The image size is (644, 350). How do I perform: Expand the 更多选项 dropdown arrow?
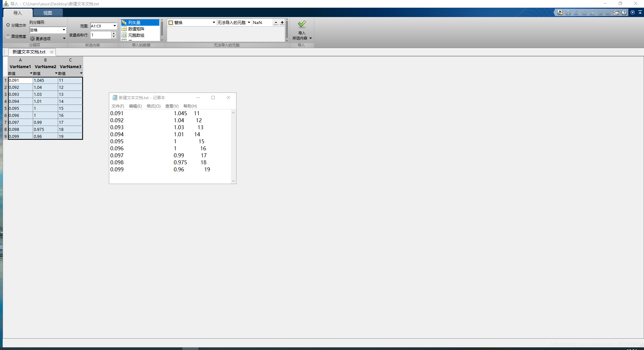click(x=64, y=39)
